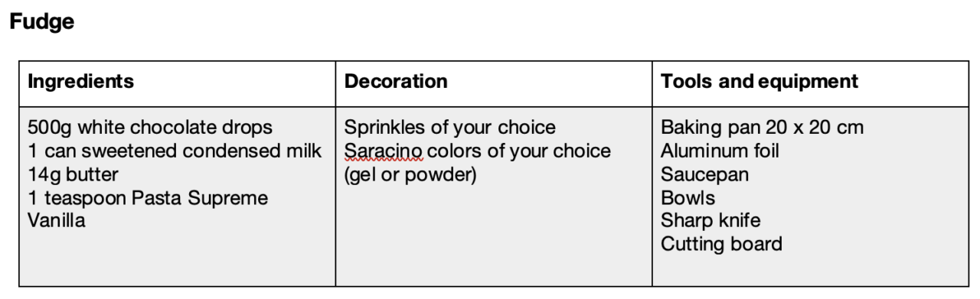The width and height of the screenshot is (980, 299).
Task: Click 'Sprinkles of your choice' line
Action: coord(449,127)
